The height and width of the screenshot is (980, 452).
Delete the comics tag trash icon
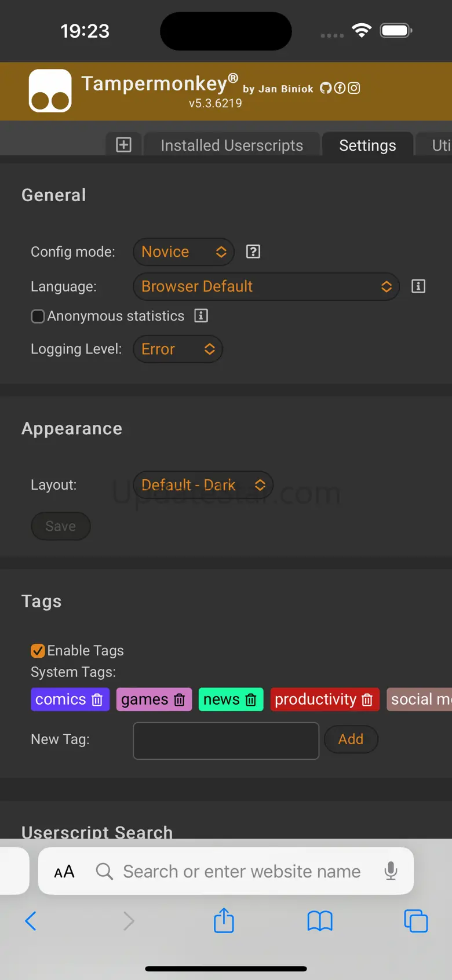point(97,700)
